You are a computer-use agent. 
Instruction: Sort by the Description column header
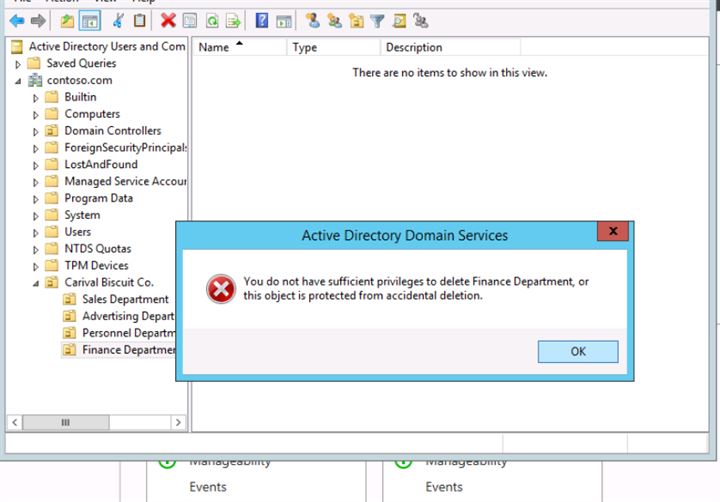point(450,47)
